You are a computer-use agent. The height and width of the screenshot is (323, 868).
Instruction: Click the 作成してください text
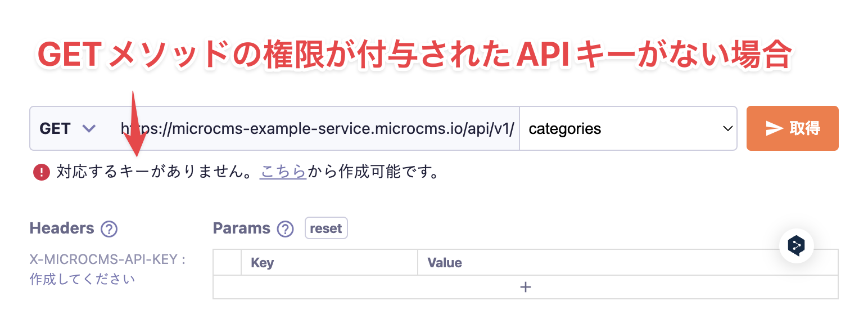click(x=82, y=279)
